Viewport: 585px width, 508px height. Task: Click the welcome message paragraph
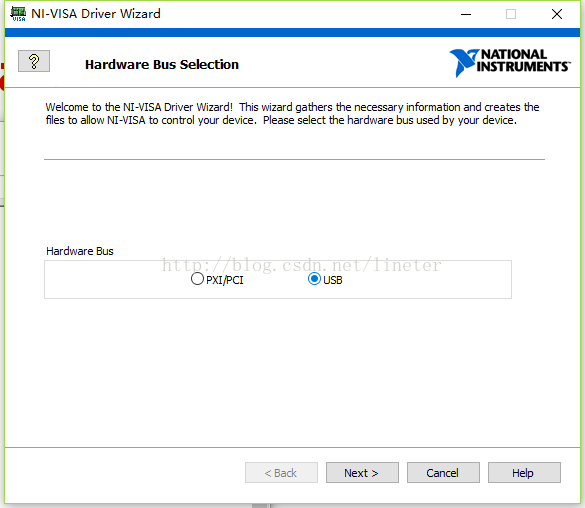click(292, 114)
